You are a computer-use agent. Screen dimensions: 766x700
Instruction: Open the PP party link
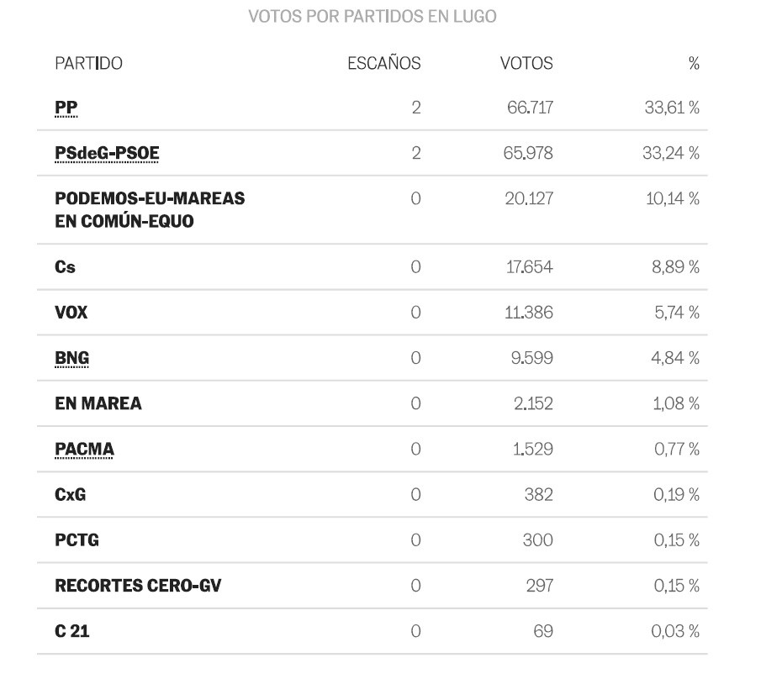click(x=66, y=108)
